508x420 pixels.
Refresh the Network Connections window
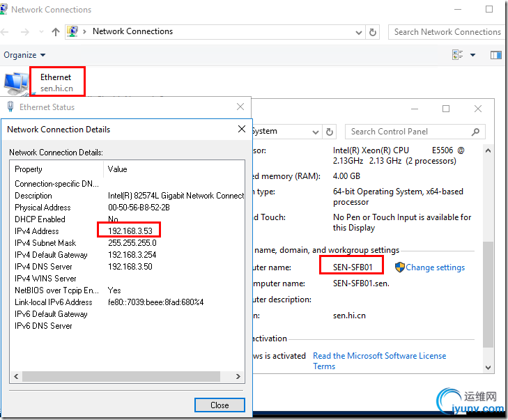[373, 32]
